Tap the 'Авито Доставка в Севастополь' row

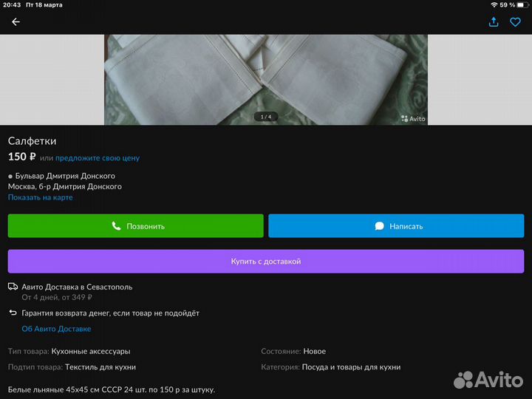click(77, 287)
